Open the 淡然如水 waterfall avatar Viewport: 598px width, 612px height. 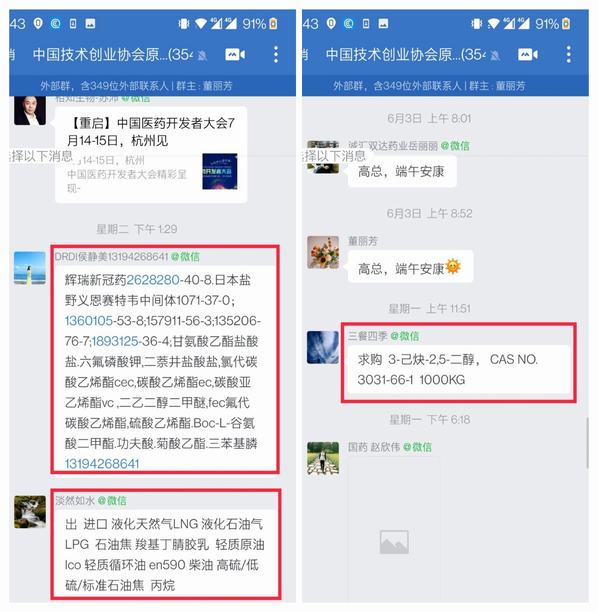click(30, 512)
